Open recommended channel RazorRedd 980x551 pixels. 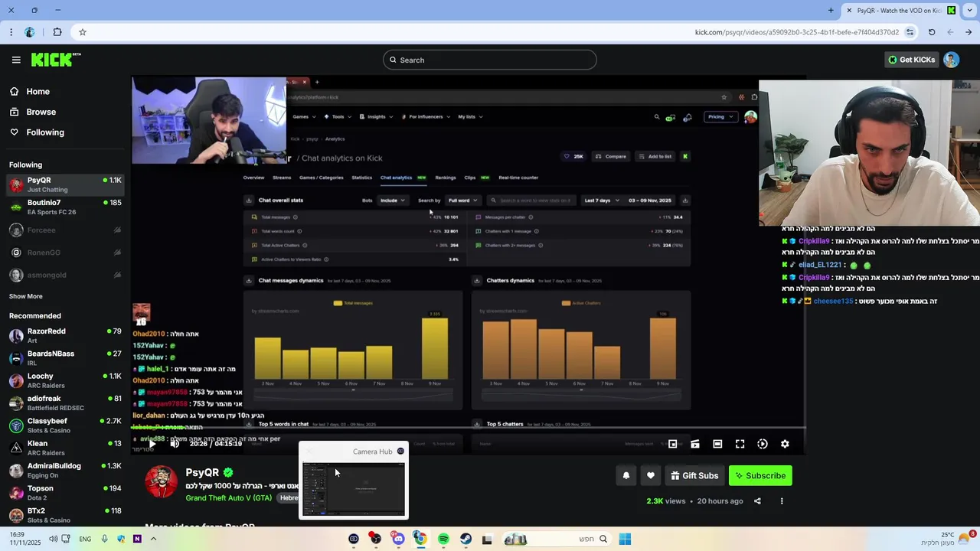[x=65, y=335]
